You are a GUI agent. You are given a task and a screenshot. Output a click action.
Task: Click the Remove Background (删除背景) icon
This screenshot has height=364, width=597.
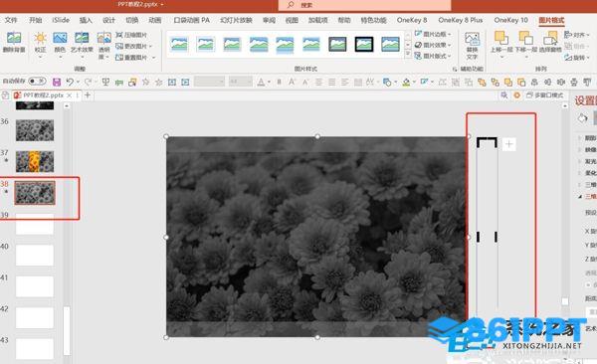tap(14, 38)
